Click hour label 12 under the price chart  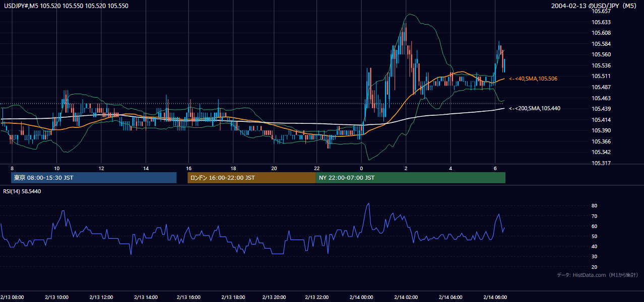101,168
